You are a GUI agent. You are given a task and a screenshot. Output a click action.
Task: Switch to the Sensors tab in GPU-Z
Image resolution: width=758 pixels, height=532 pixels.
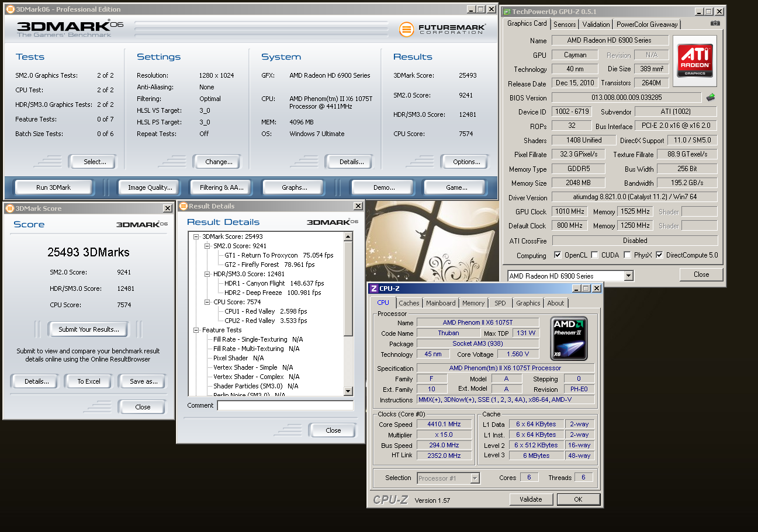tap(565, 25)
